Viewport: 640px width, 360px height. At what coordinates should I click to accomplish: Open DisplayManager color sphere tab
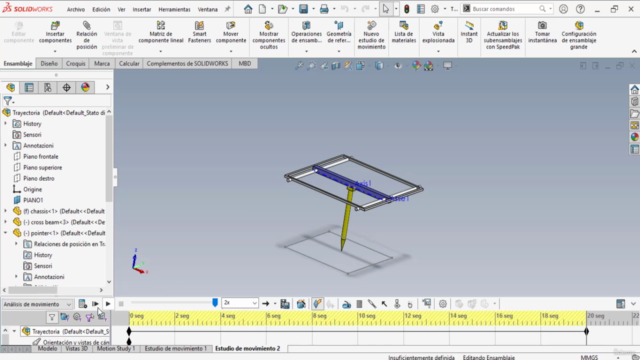pyautogui.click(x=85, y=87)
